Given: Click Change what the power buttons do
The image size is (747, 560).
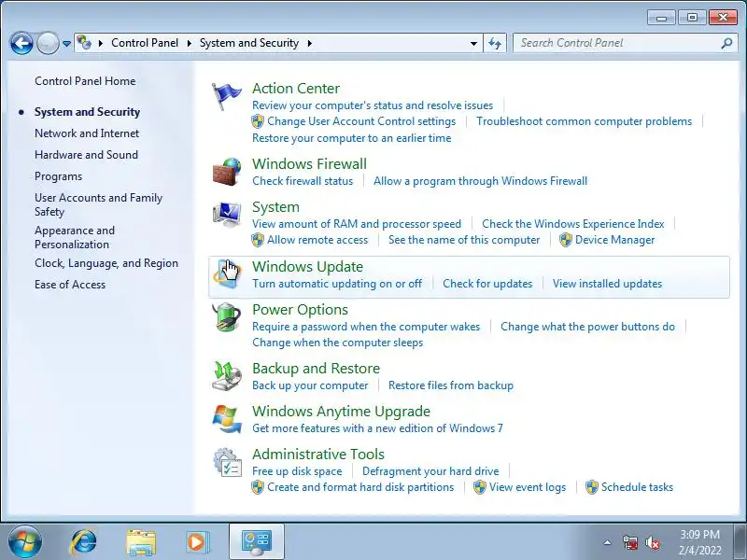Looking at the screenshot, I should point(587,327).
